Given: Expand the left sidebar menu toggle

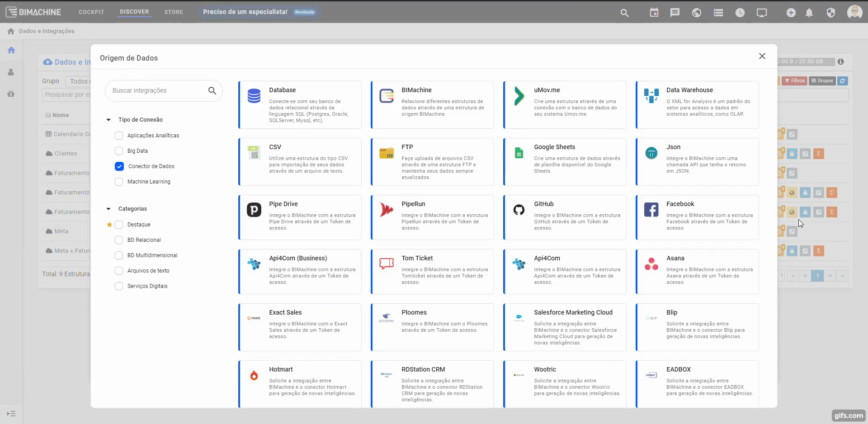Looking at the screenshot, I should [x=11, y=414].
